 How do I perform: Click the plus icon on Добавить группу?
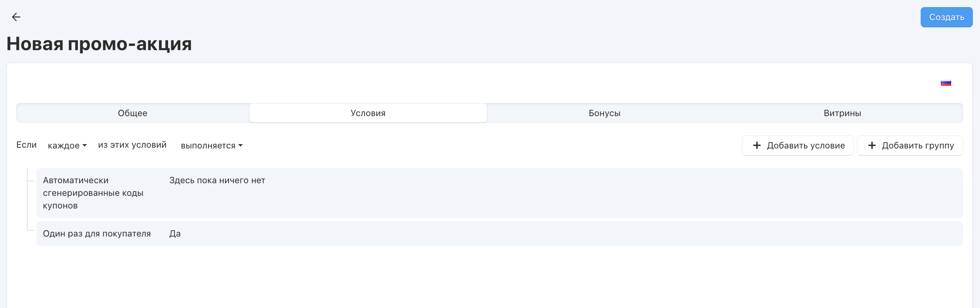[x=872, y=145]
